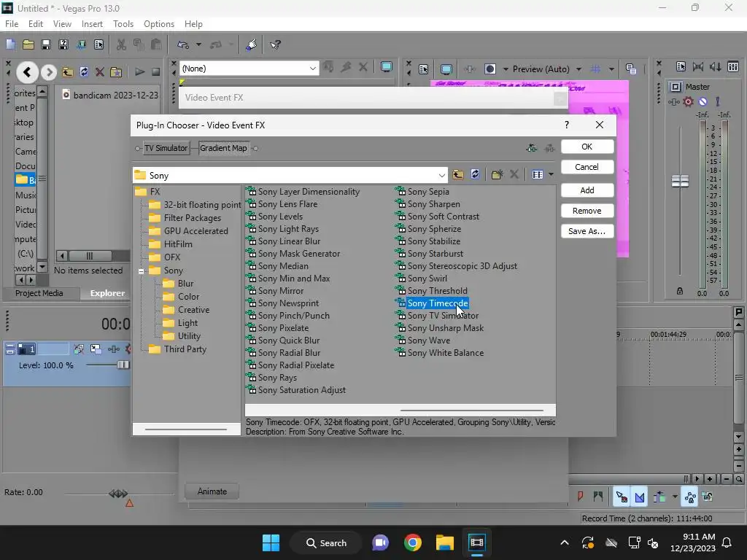Click the Interactive Tutorials hand icon

(x=251, y=44)
